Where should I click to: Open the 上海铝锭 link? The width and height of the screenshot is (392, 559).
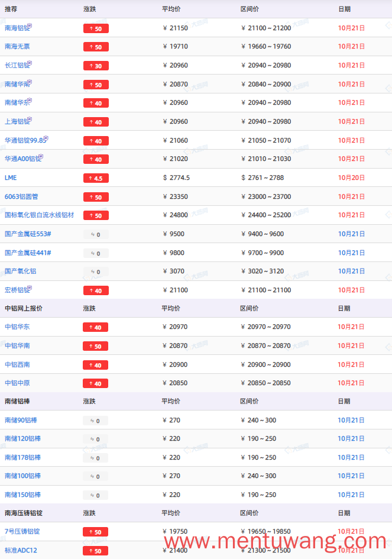pos(17,122)
